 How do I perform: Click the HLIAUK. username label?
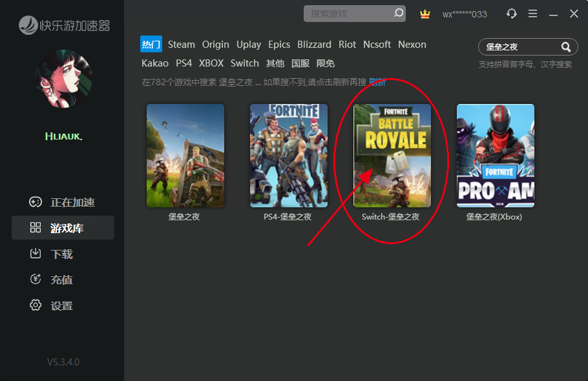coord(63,136)
